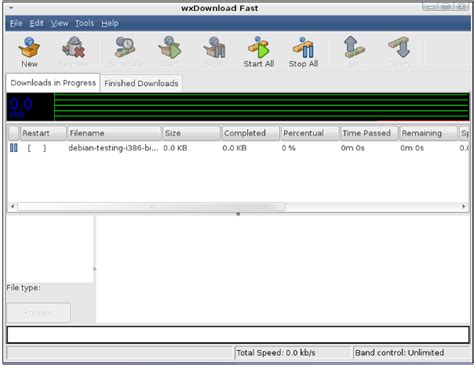Screen dimensions: 474x365
Task: Click the Total Speed status bar field
Action: (293, 353)
